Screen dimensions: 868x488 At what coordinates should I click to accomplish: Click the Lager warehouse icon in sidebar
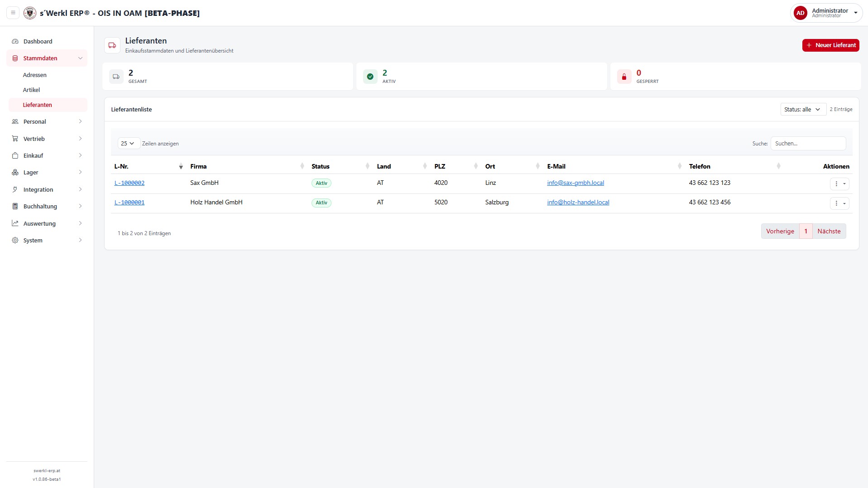(15, 172)
